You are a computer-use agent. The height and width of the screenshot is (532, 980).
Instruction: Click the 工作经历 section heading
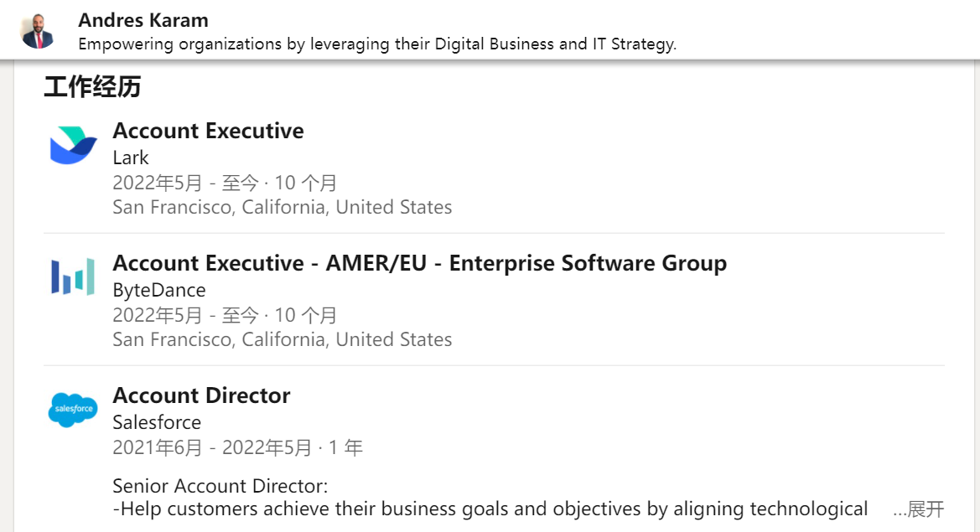point(92,87)
